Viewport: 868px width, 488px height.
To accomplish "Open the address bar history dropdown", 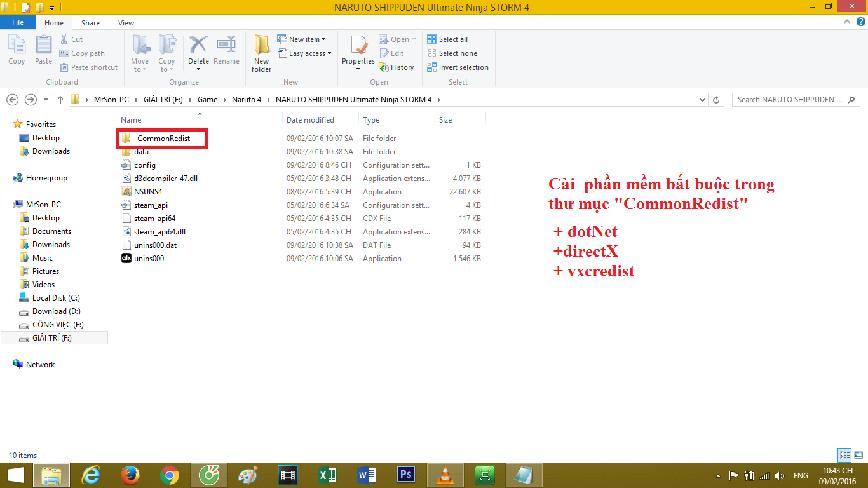I will (702, 100).
